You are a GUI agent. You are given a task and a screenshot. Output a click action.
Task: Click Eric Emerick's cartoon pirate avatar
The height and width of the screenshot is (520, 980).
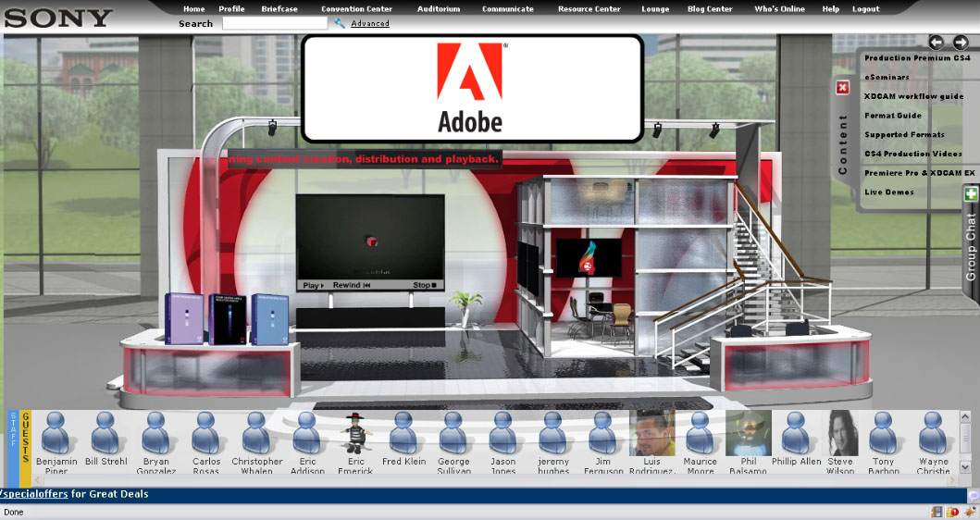(x=355, y=432)
